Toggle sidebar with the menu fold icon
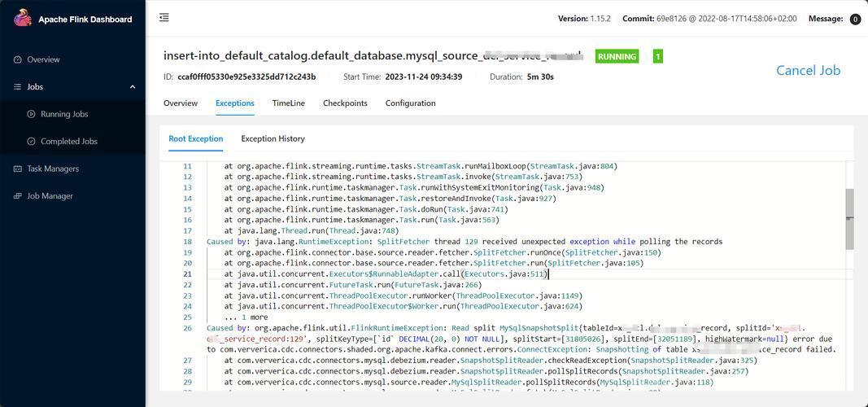 click(164, 18)
